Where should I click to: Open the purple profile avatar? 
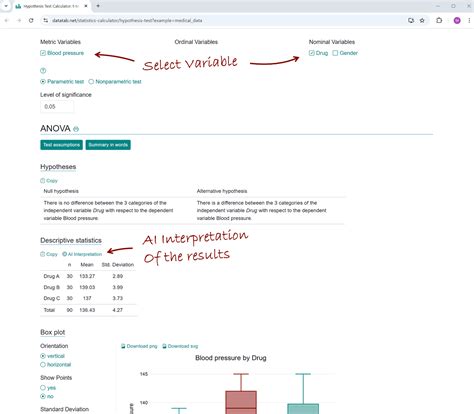[457, 20]
